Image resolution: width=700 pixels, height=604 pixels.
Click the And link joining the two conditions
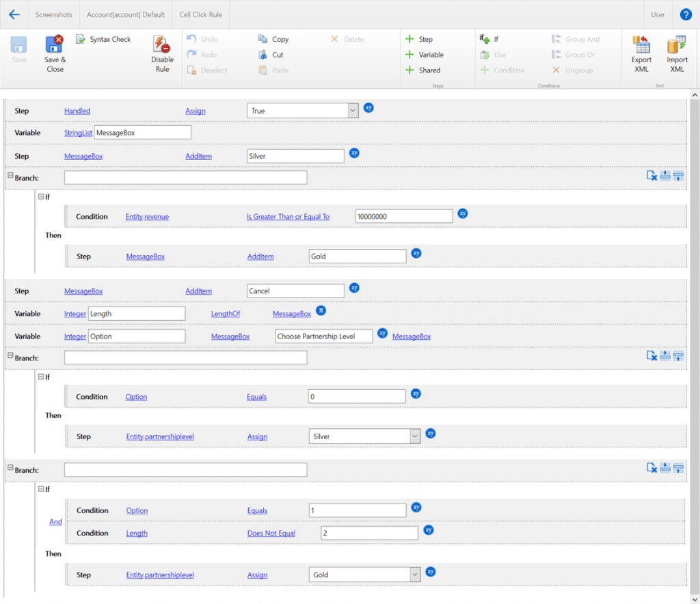click(x=55, y=521)
